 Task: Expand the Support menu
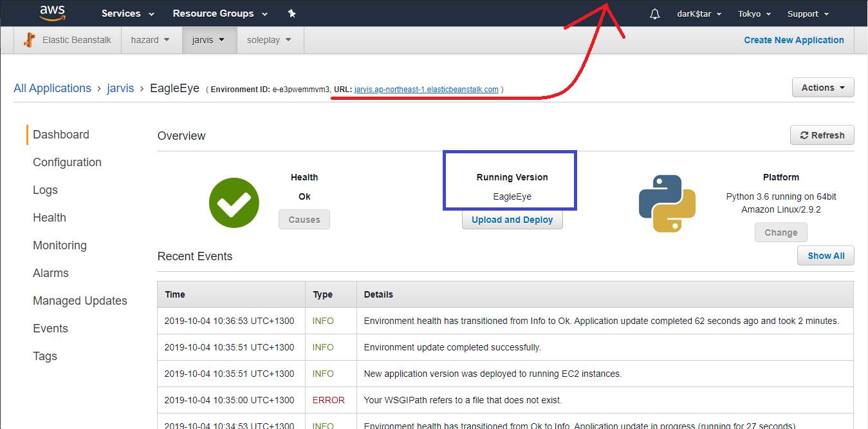click(x=808, y=14)
